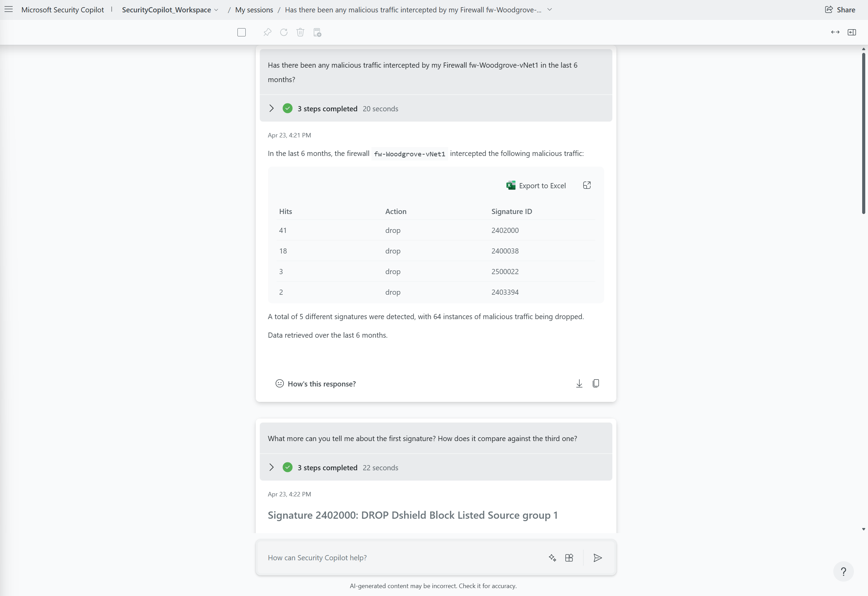Viewport: 868px width, 596px height.
Task: Expand the 20 seconds steps completed section
Action: coord(271,108)
